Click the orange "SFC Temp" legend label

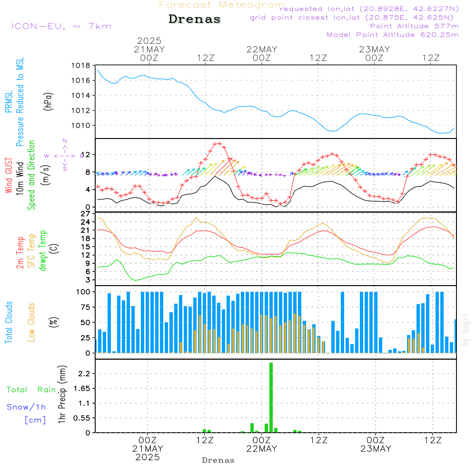pos(31,251)
